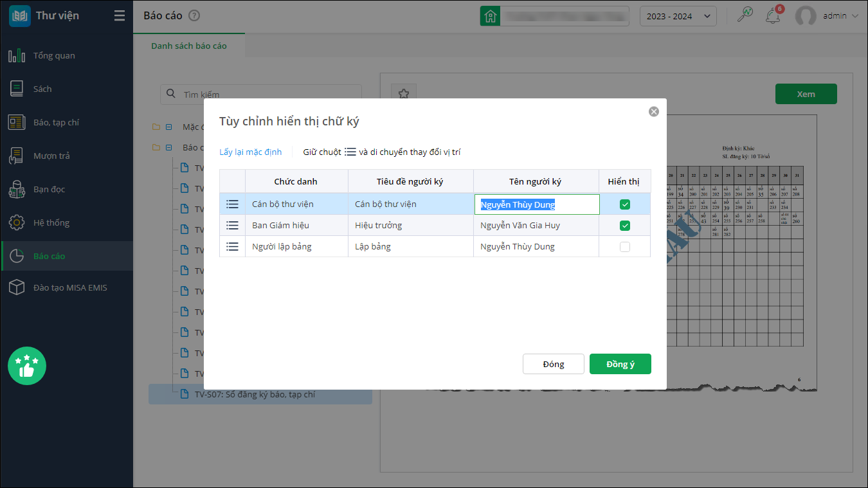Close the signature customization dialog

[654, 112]
